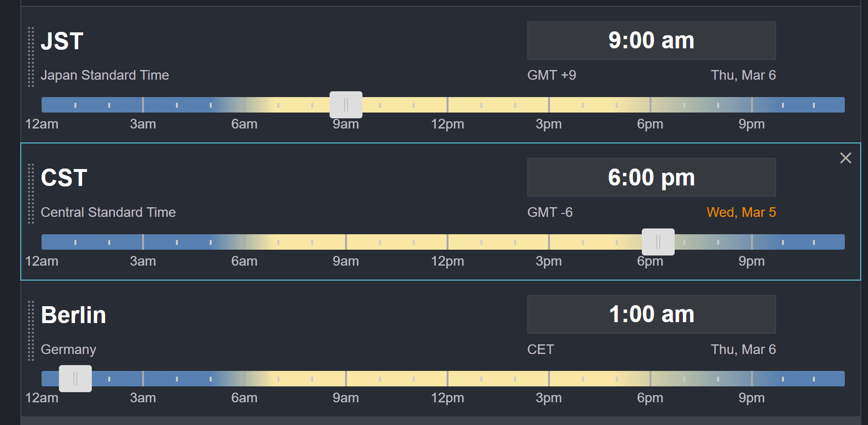
Task: Click the Berlin city title
Action: click(x=73, y=315)
